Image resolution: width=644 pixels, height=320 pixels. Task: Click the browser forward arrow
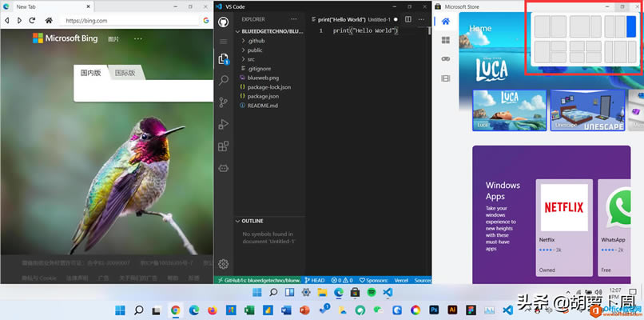tap(19, 20)
